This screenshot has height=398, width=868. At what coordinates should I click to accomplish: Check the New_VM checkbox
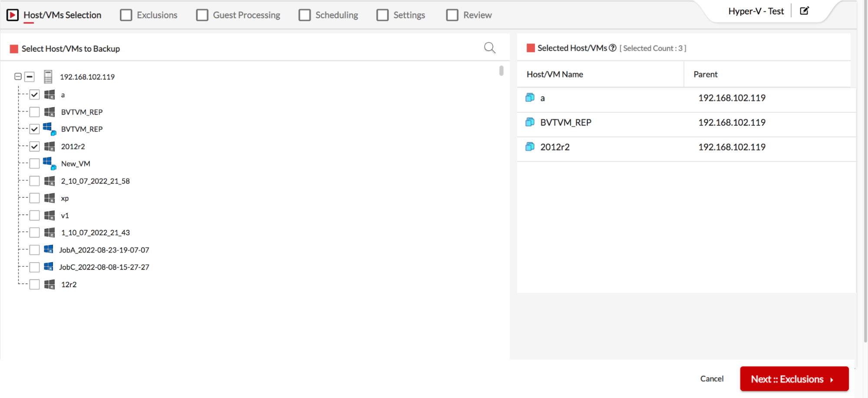pyautogui.click(x=34, y=164)
